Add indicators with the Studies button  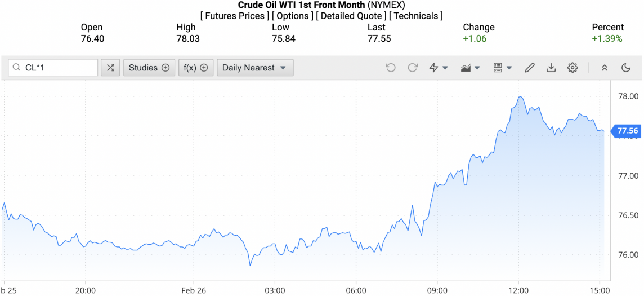tap(149, 68)
